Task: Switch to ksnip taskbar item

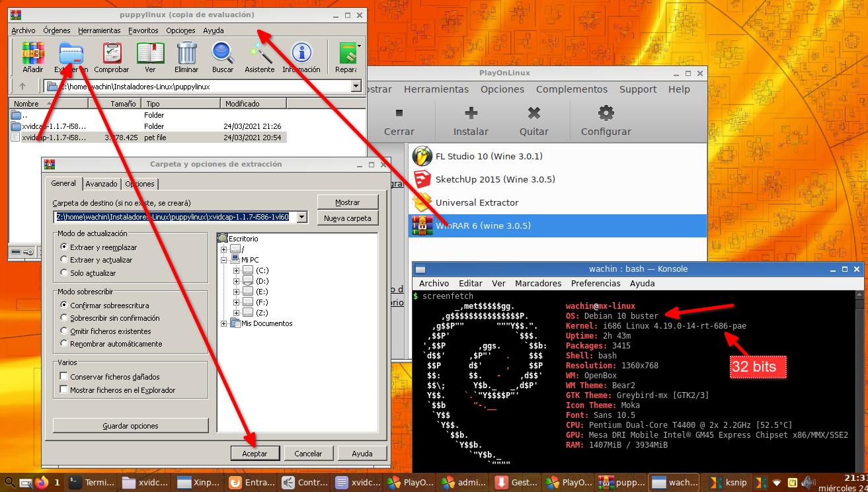Action: coord(727,483)
